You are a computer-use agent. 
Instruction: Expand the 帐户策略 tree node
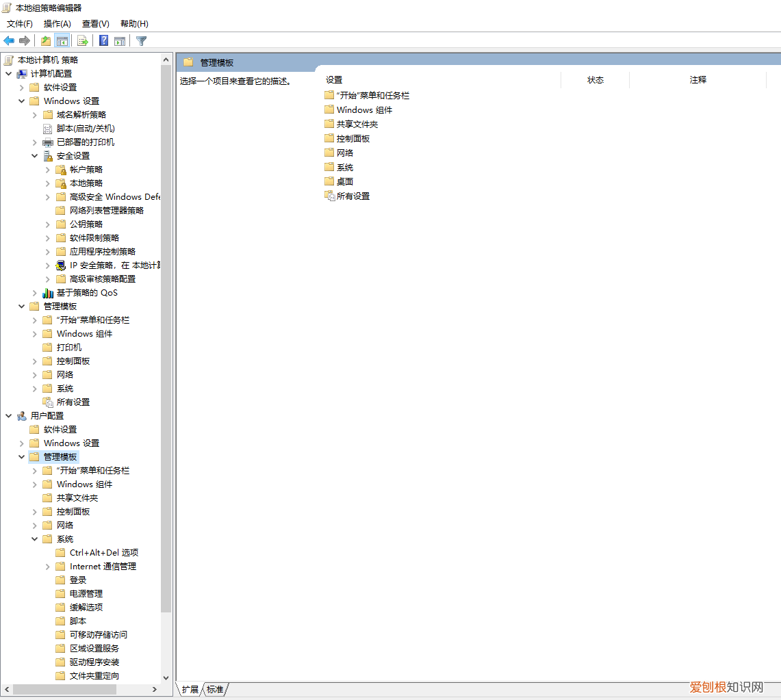(x=48, y=170)
